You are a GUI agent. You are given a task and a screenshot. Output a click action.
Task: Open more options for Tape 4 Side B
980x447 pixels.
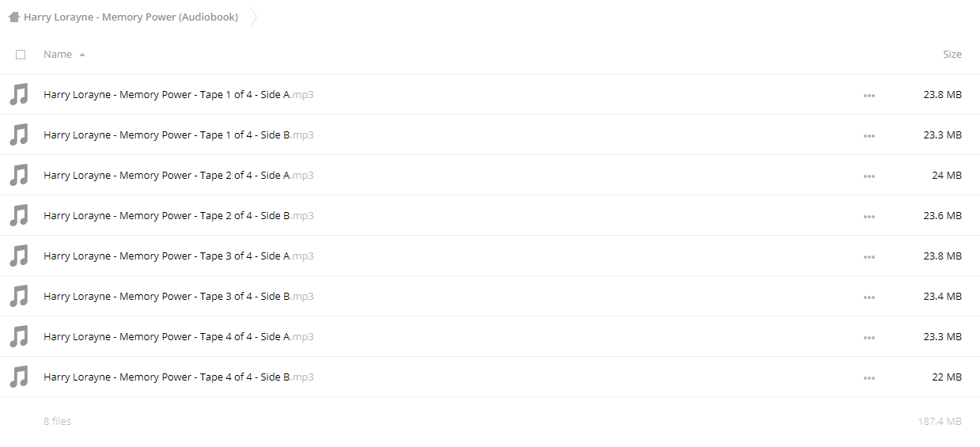click(x=869, y=378)
